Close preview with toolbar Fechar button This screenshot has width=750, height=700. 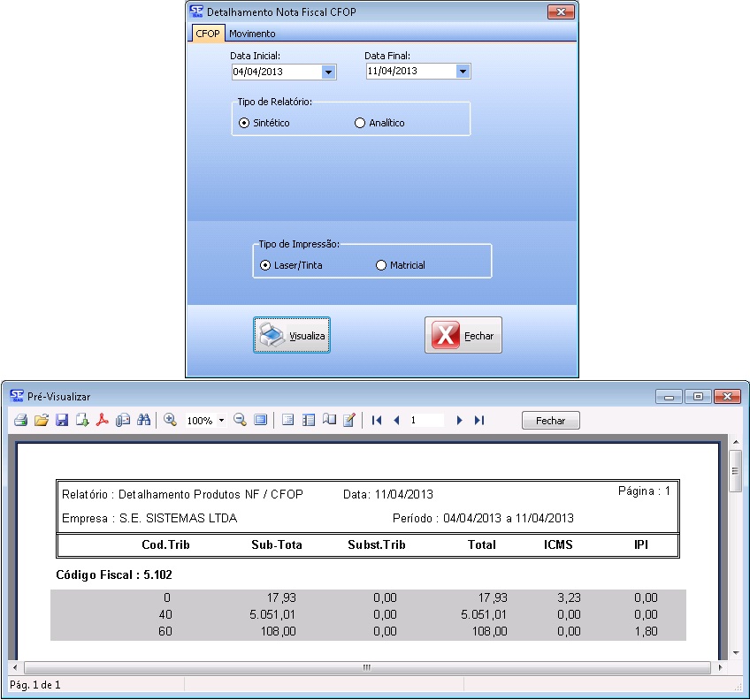coord(550,421)
